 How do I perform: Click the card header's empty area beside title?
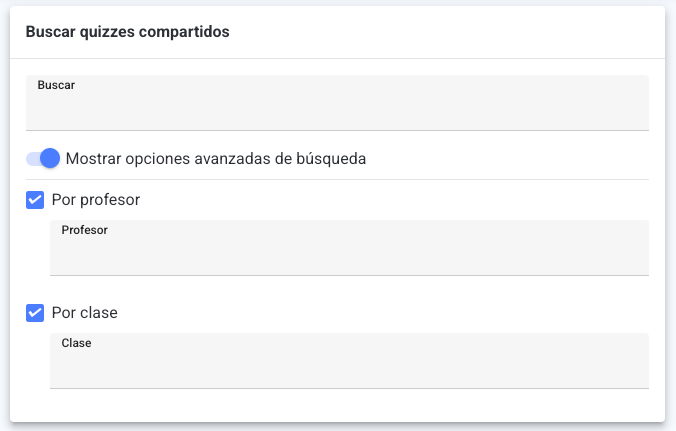tap(444, 32)
